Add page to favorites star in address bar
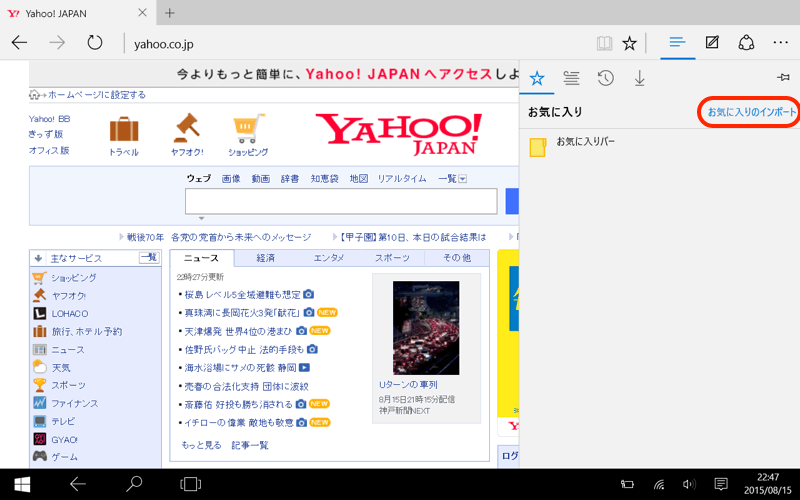This screenshot has width=800, height=500. point(630,43)
